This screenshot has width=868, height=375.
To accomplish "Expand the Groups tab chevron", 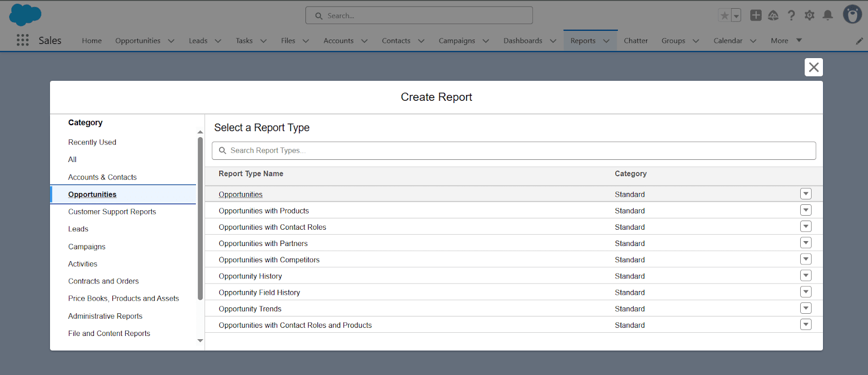I will [695, 41].
